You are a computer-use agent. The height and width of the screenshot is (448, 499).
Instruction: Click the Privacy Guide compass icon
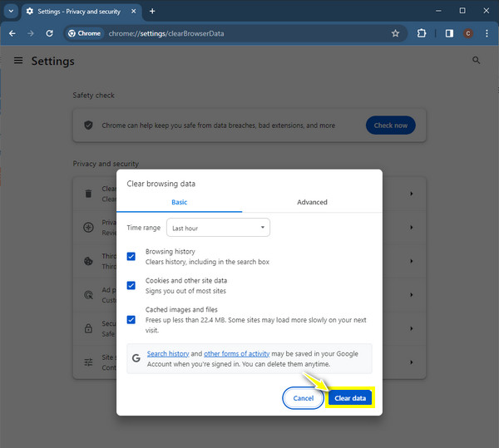88,228
